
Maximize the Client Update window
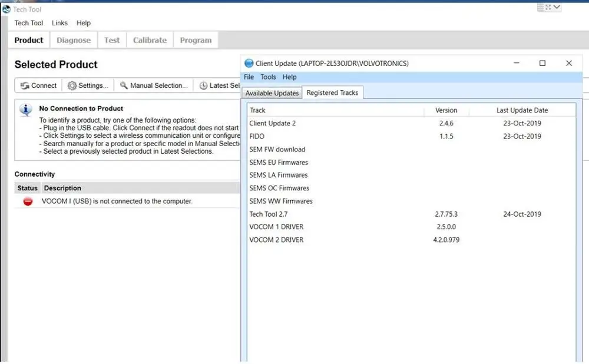click(x=542, y=64)
